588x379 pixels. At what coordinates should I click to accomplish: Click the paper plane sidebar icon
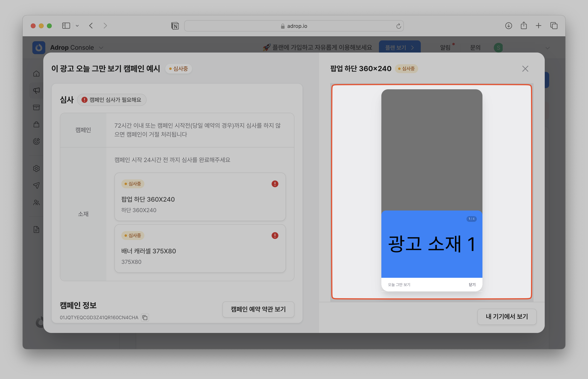[x=36, y=186]
